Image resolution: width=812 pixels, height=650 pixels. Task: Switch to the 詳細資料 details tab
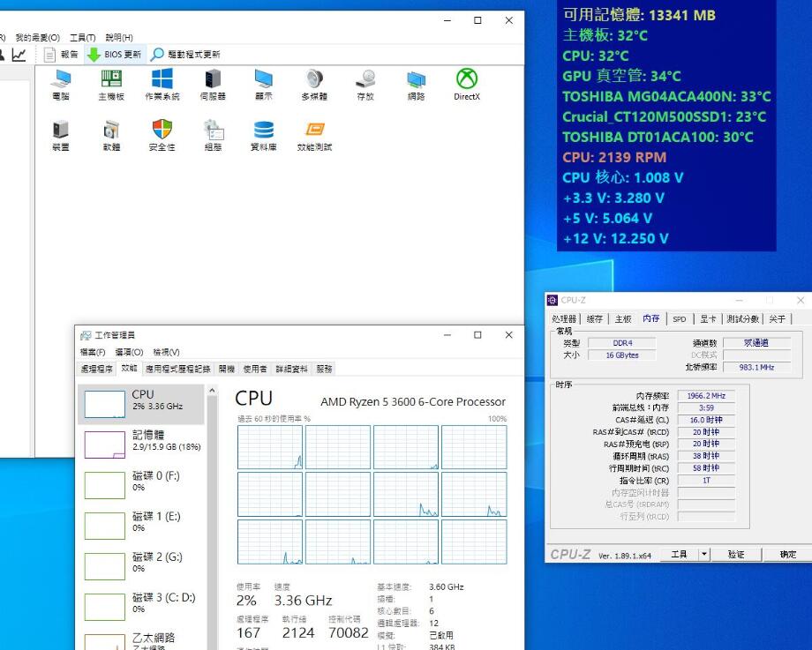click(291, 369)
